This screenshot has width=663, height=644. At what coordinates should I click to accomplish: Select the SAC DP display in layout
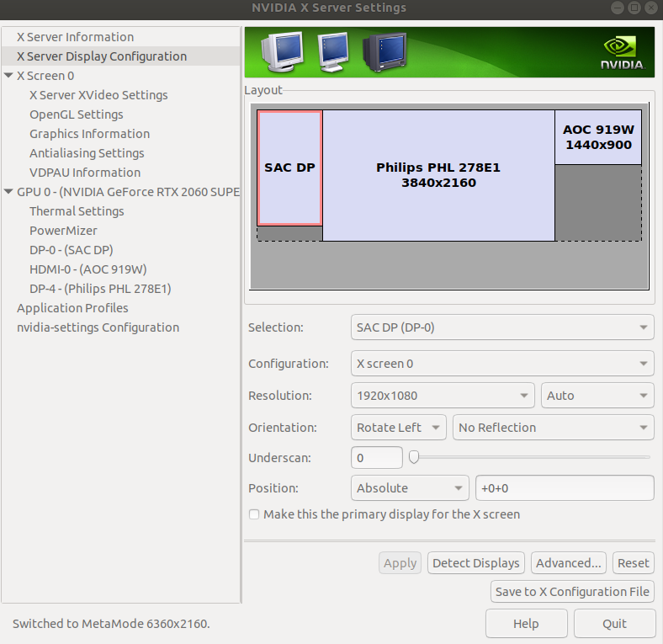click(289, 168)
